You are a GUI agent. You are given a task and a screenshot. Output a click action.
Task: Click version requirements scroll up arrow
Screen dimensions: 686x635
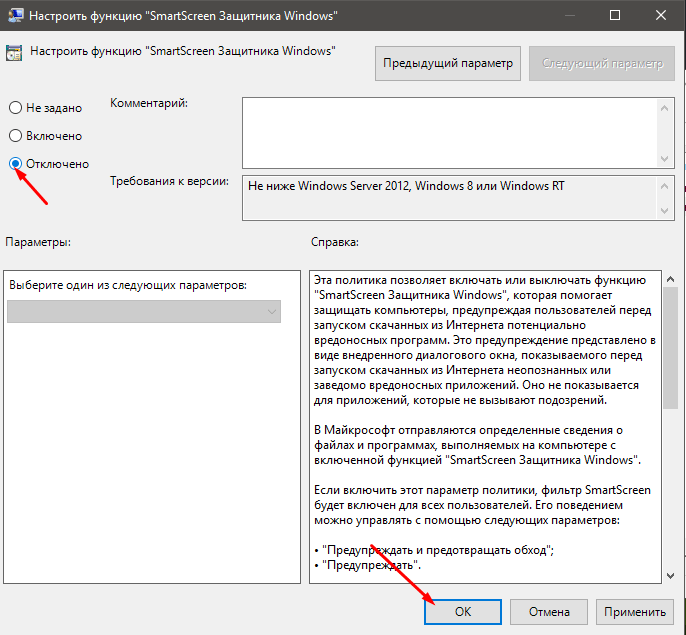coord(664,186)
